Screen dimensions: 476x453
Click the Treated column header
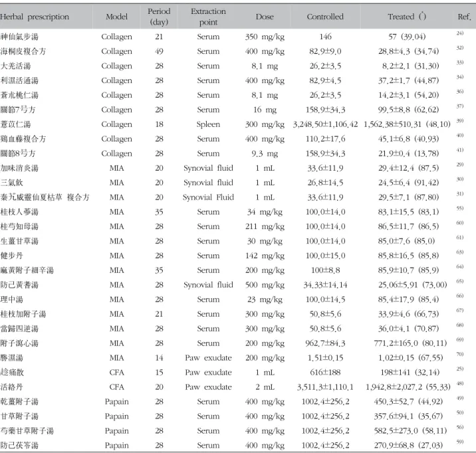(x=407, y=17)
